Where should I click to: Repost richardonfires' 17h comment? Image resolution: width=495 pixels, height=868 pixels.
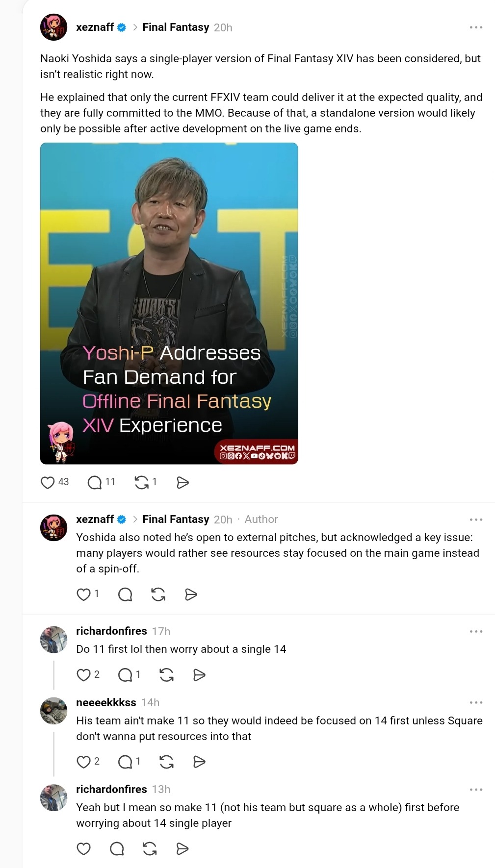pyautogui.click(x=167, y=675)
